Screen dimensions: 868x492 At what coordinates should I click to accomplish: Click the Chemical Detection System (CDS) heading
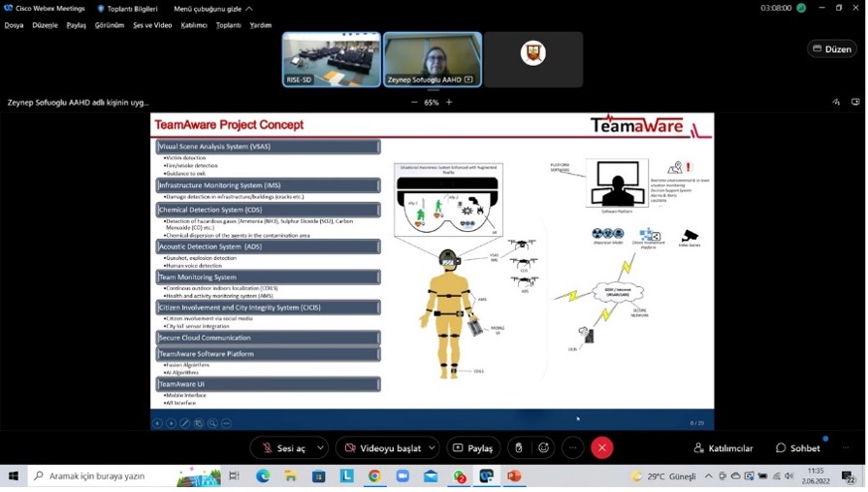268,210
